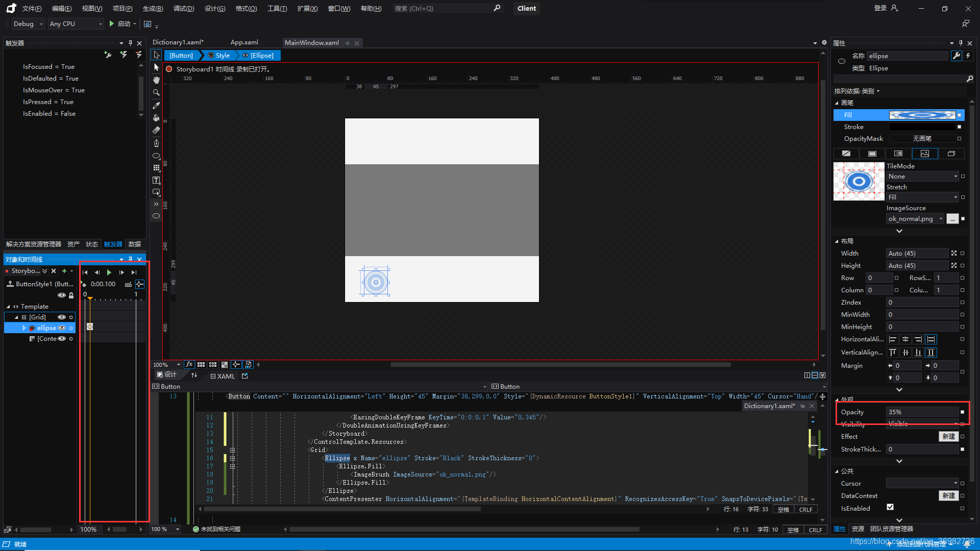
Task: Toggle timeline snapping ruler icon
Action: [128, 284]
